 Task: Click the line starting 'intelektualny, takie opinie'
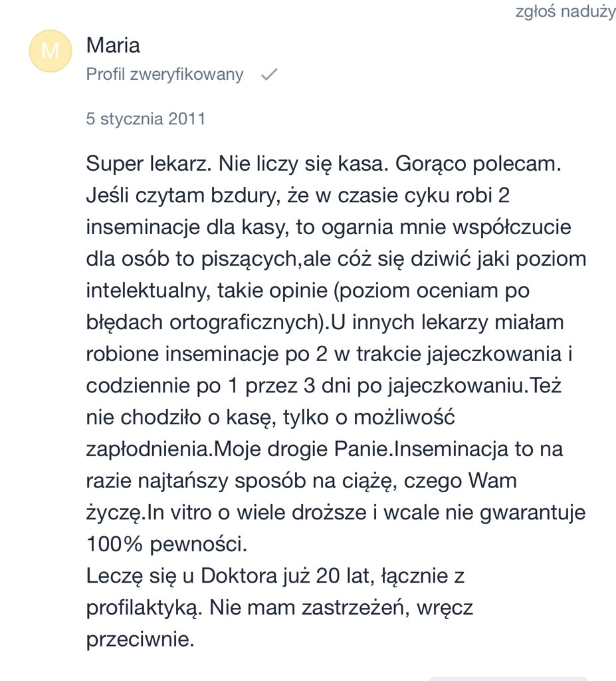click(x=307, y=291)
